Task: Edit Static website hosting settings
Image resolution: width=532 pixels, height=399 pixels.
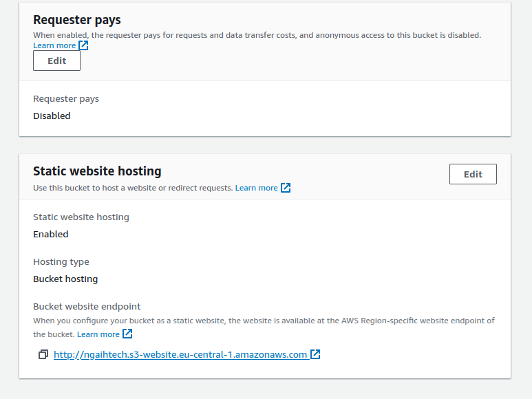Action: pyautogui.click(x=473, y=174)
